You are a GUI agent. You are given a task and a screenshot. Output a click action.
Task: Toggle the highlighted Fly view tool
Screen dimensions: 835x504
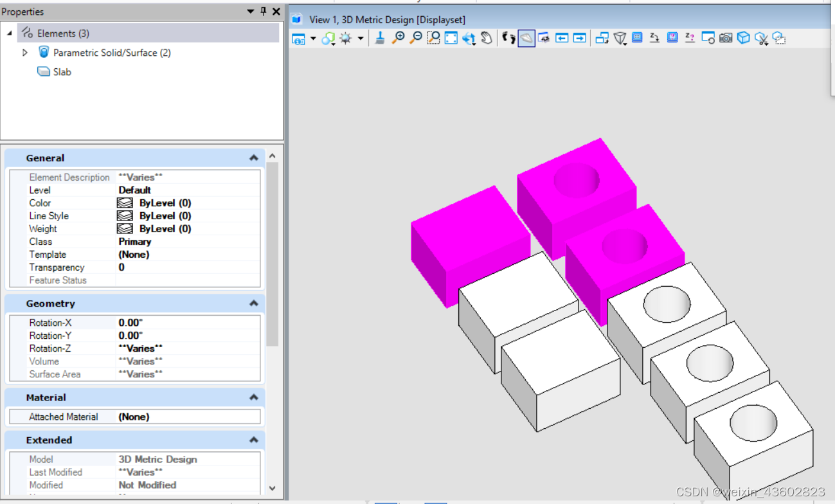(526, 39)
